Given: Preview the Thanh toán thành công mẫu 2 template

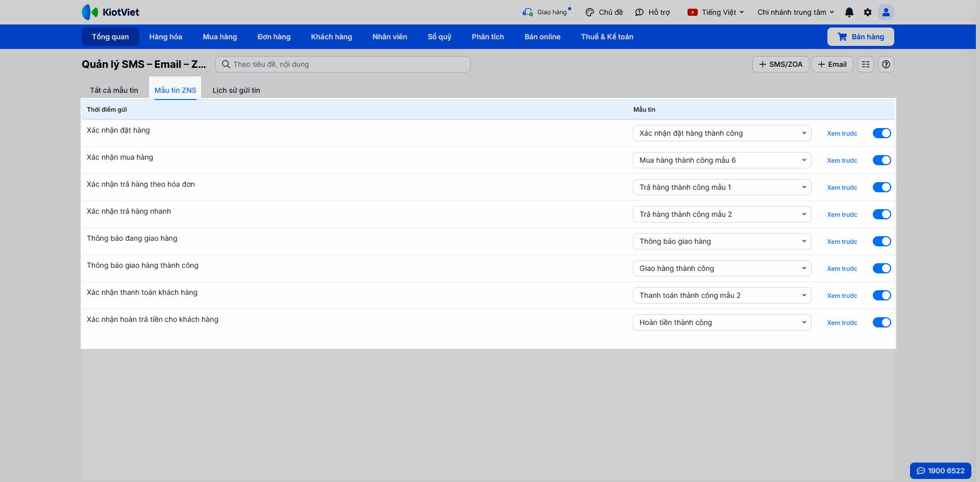Looking at the screenshot, I should (842, 295).
